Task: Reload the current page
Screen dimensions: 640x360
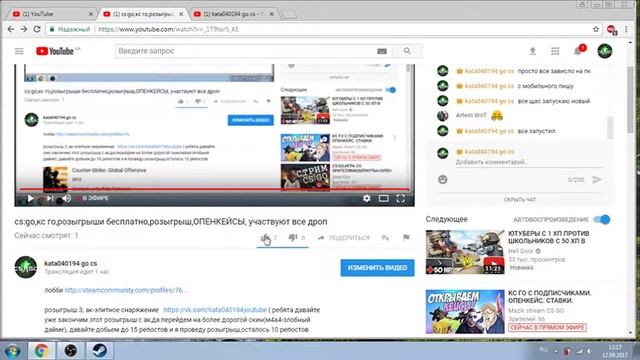Action: [37, 29]
